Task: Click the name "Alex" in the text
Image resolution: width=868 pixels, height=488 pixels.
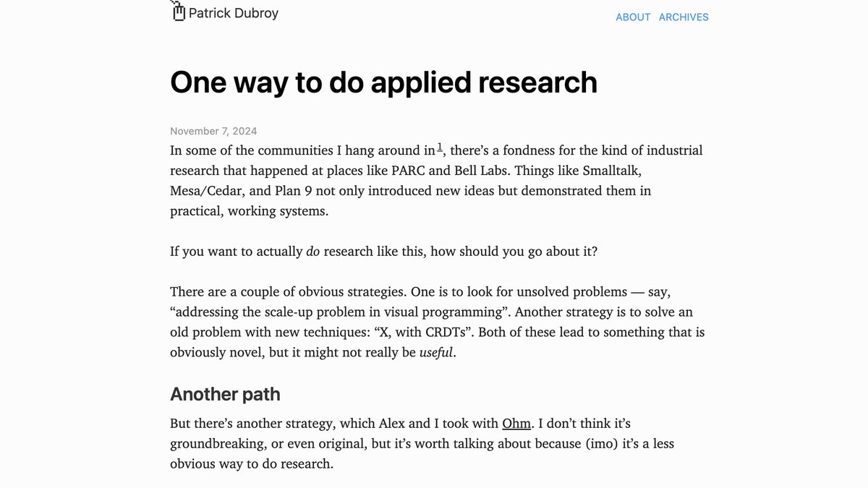Action: pos(394,424)
